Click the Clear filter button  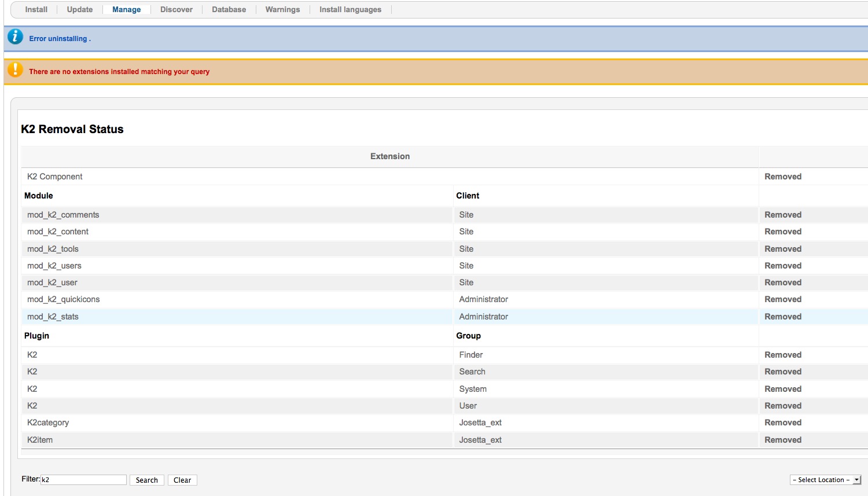click(x=182, y=480)
